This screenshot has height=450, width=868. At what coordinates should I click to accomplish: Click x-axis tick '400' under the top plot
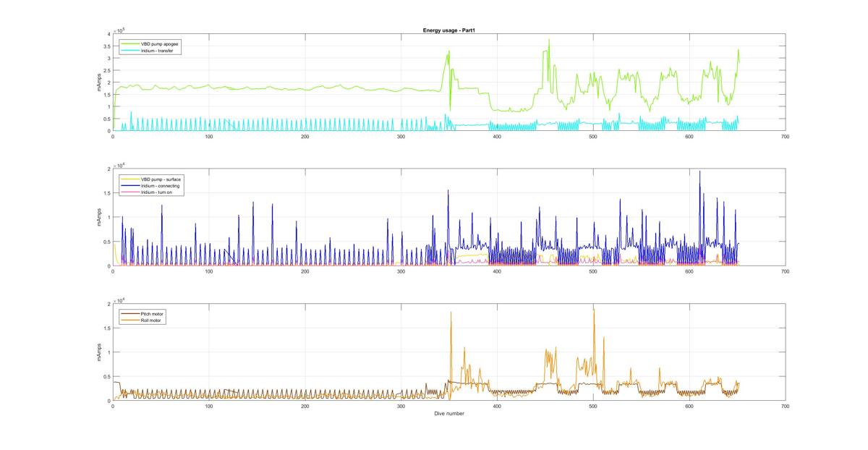click(x=497, y=136)
